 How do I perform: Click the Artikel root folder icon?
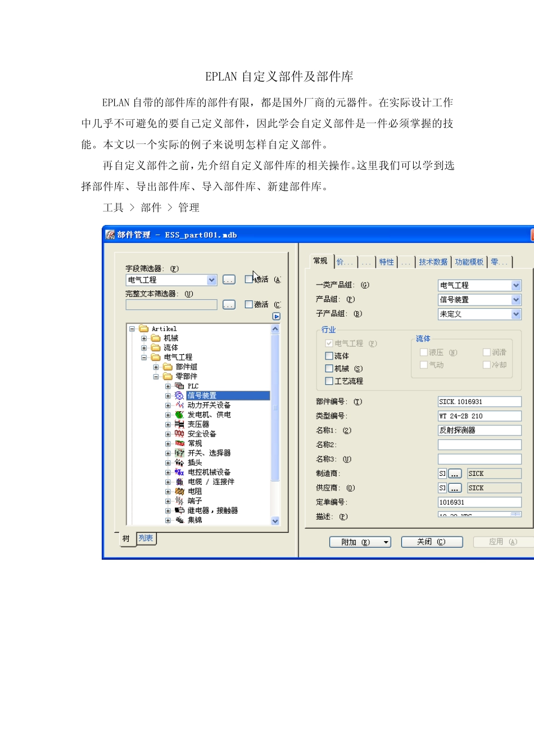pos(143,328)
